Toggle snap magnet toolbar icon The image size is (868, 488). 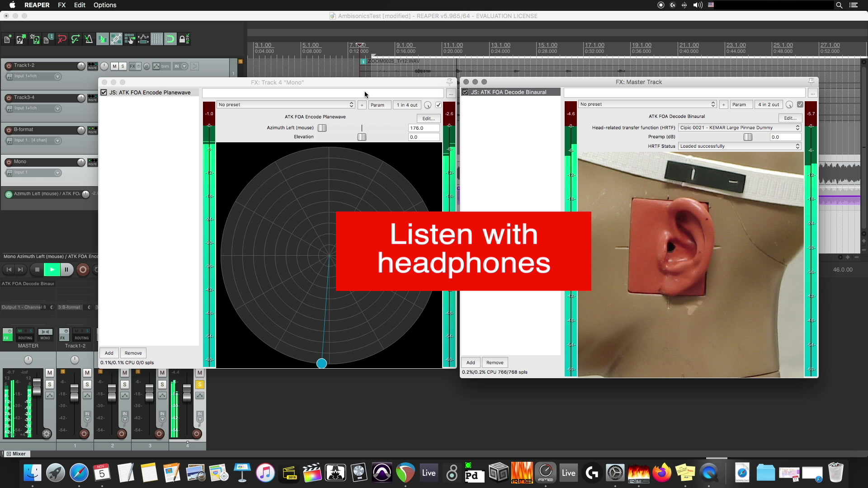170,39
